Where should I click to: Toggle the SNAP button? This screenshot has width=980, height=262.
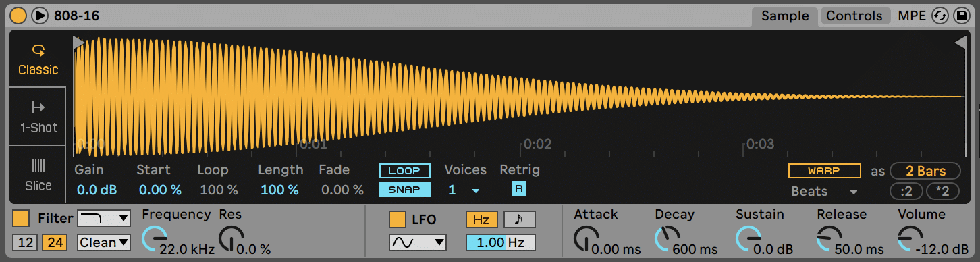(404, 190)
